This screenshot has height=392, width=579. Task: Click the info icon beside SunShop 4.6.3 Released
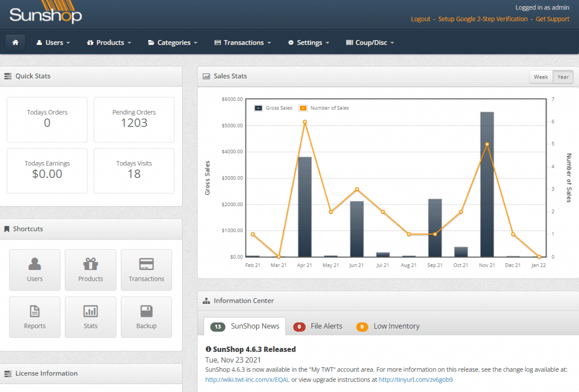tap(208, 349)
